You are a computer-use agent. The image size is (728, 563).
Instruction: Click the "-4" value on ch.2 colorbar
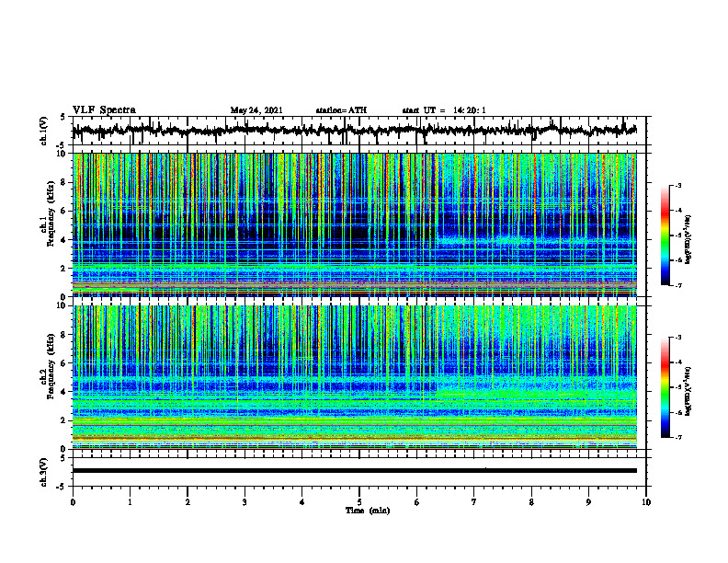click(x=677, y=362)
